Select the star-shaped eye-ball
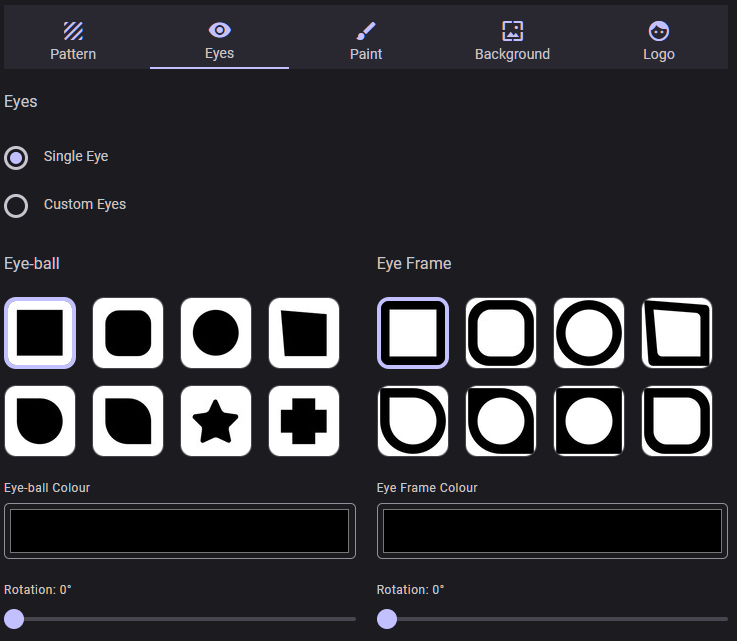This screenshot has height=641, width=737. (x=215, y=421)
